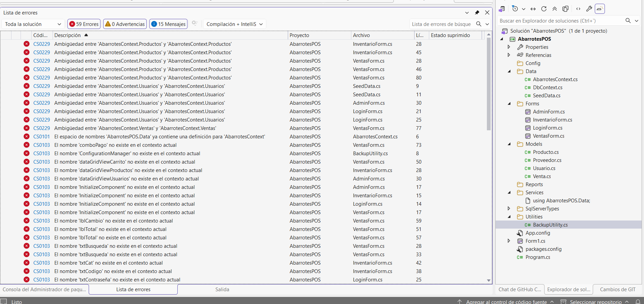Click the first CS0229 error code link
The width and height of the screenshot is (644, 304).
point(41,44)
